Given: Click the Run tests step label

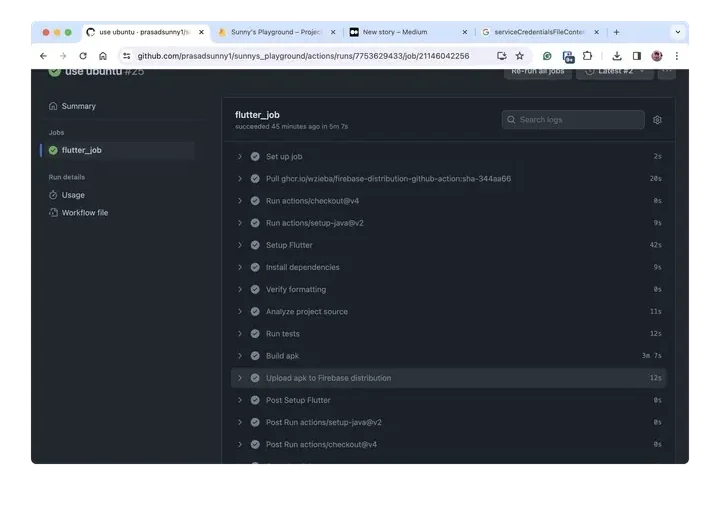Looking at the screenshot, I should click(x=282, y=334).
